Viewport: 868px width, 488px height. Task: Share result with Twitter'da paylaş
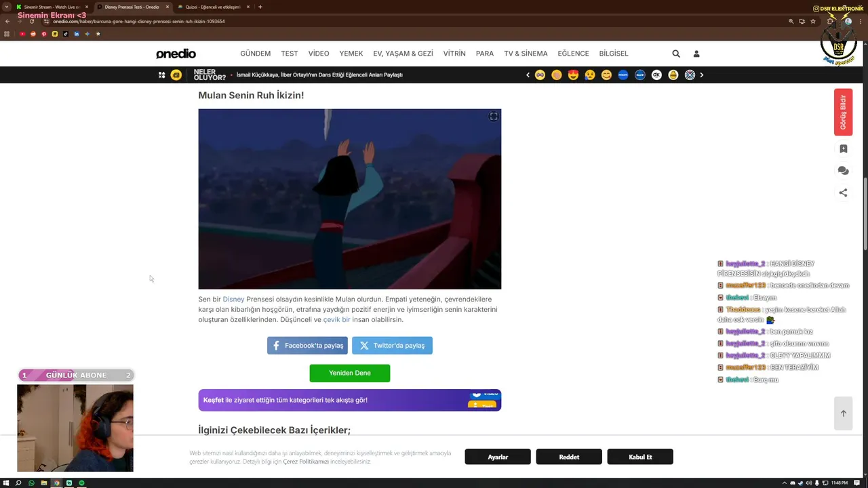(x=392, y=346)
